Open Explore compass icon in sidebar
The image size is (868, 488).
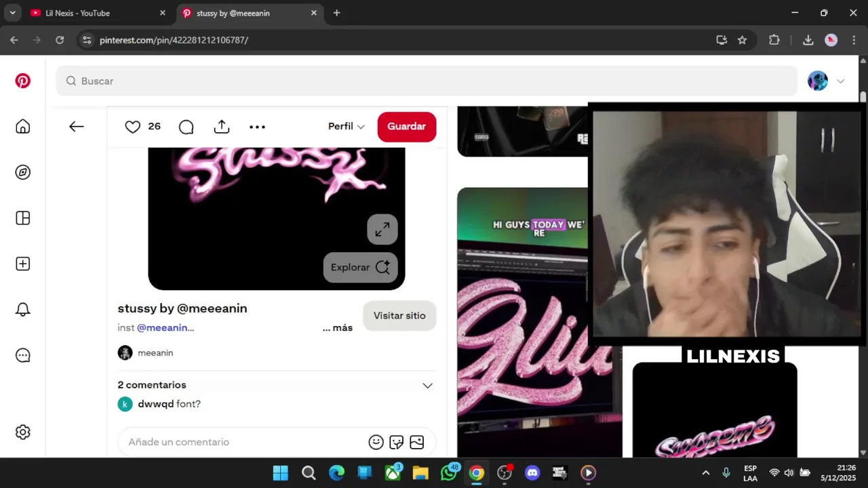click(23, 172)
